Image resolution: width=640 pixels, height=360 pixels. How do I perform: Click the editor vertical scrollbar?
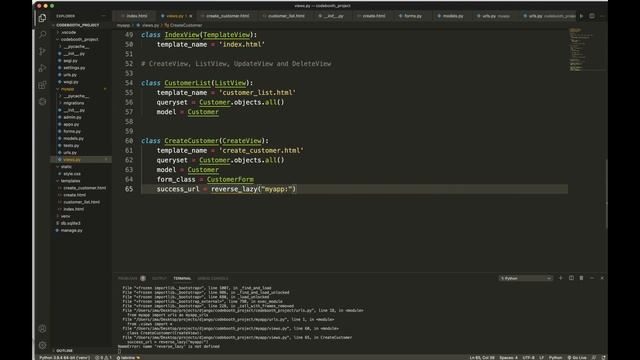[x=606, y=194]
